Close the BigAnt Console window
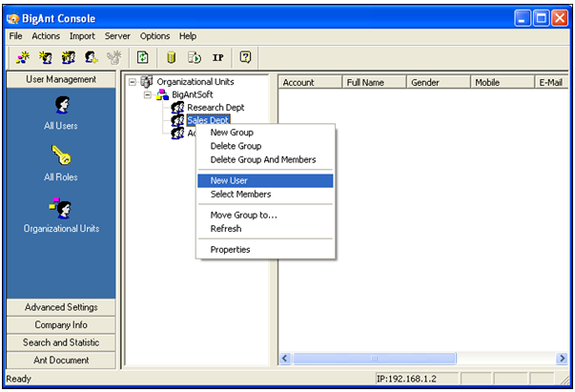This screenshot has height=392, width=575. pyautogui.click(x=560, y=18)
